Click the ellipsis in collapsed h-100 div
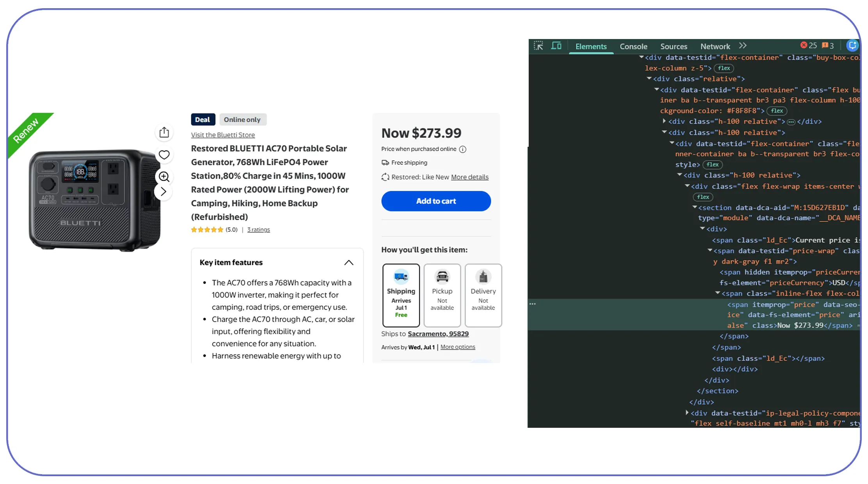The image size is (868, 484). point(791,122)
